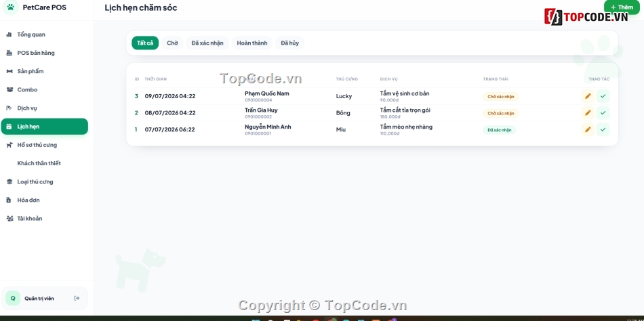This screenshot has height=321, width=644.
Task: Click the Combo sidebar icon
Action: (9, 89)
